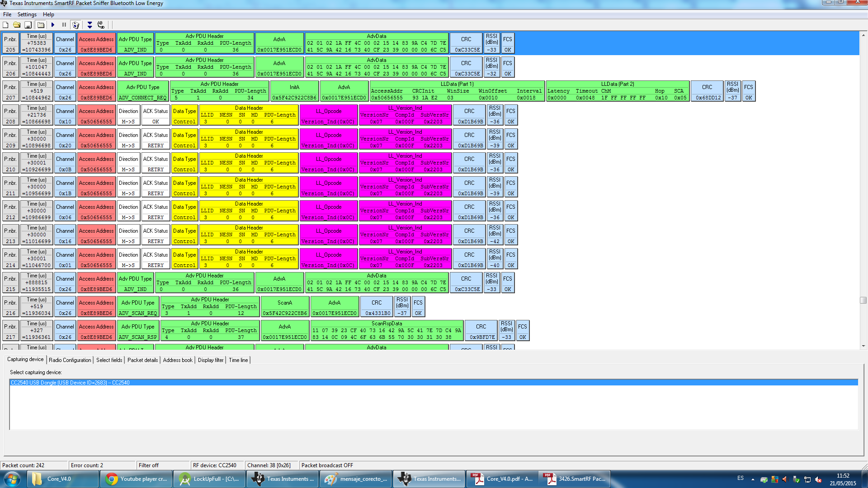Click ACK Status OK in packet 208
Viewport: 868px width, 488px height.
[156, 115]
